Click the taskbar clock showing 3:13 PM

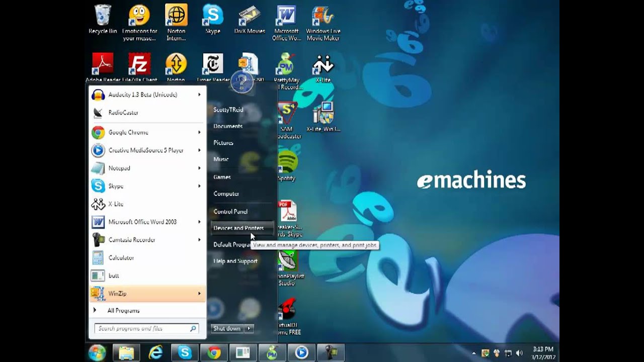[543, 353]
